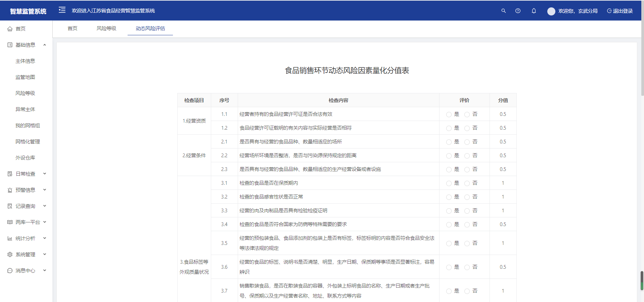Select 是 for item 1.1 license validity
Screen dimensions: 644x302
449,115
